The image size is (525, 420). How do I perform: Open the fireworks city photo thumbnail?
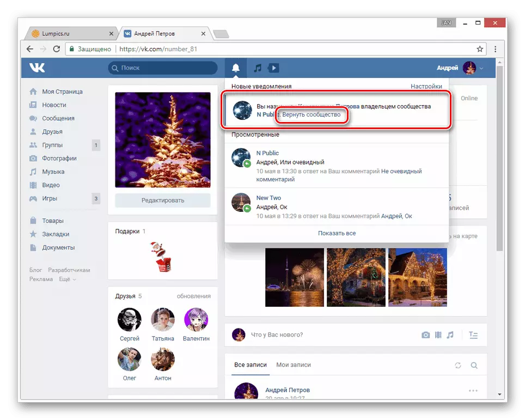click(x=295, y=270)
